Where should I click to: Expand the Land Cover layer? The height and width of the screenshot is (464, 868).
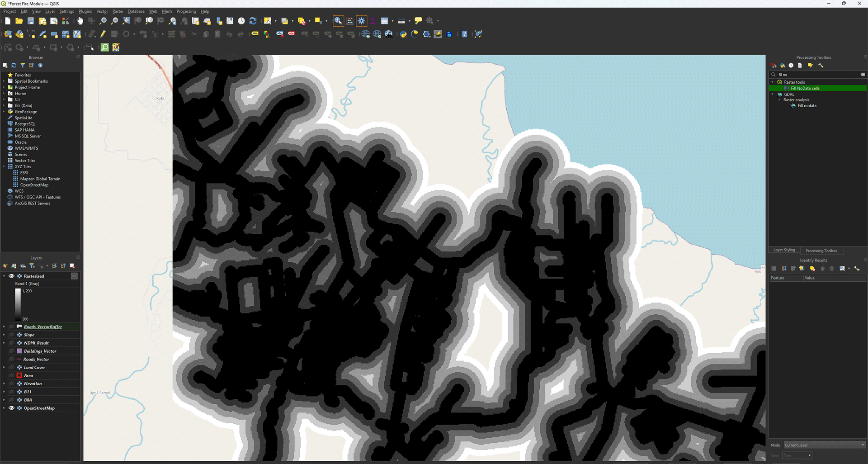(x=4, y=367)
